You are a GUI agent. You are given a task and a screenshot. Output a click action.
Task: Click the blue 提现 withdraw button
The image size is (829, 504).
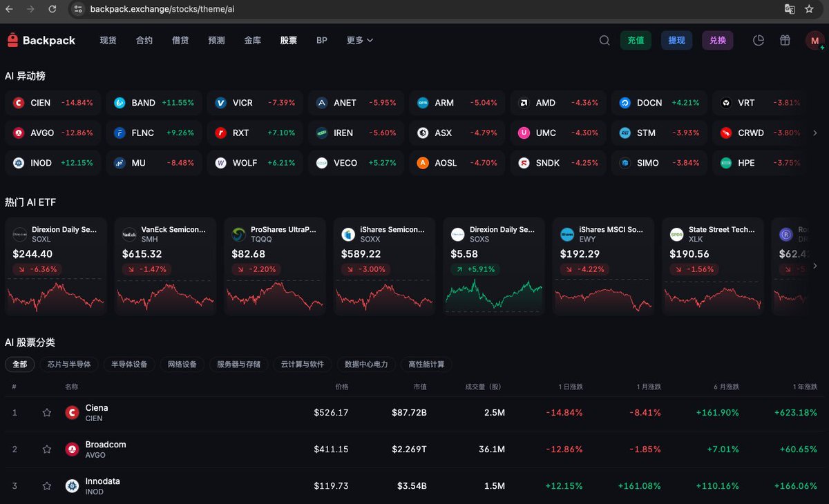(676, 41)
